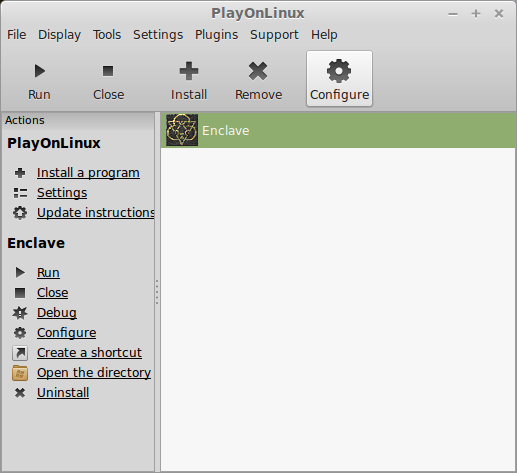Open the Support menu

pyautogui.click(x=274, y=35)
